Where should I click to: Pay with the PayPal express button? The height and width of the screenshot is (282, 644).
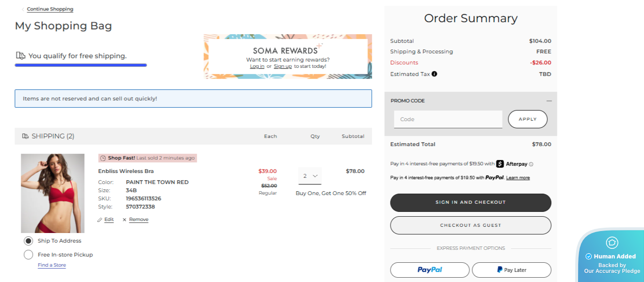point(429,270)
